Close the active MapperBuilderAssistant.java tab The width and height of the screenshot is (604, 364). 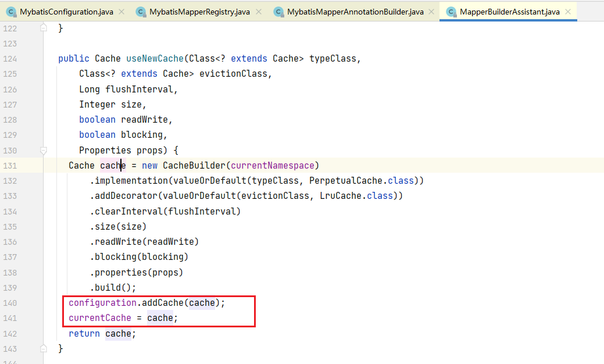pos(568,12)
